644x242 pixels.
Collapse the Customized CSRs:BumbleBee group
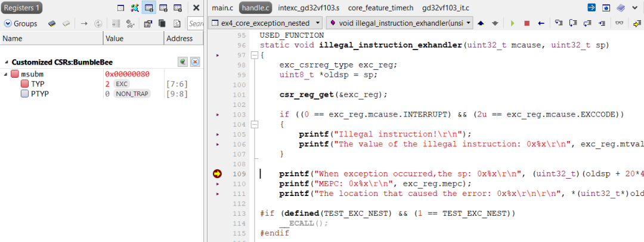6,63
